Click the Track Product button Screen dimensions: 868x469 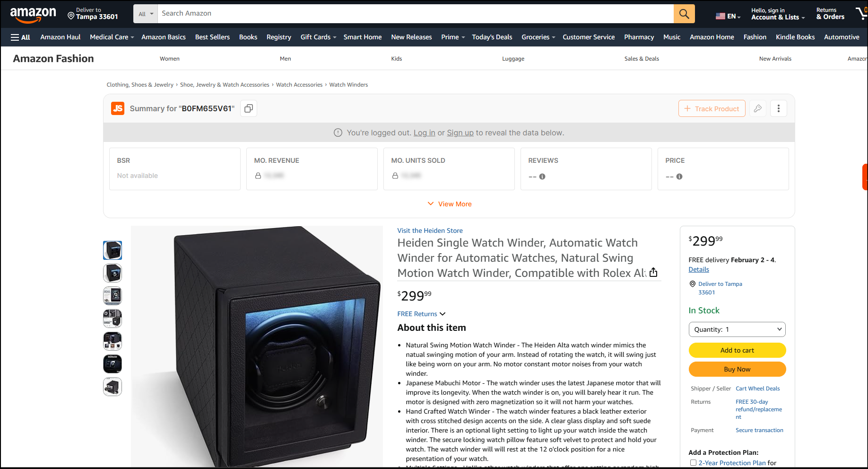click(712, 108)
